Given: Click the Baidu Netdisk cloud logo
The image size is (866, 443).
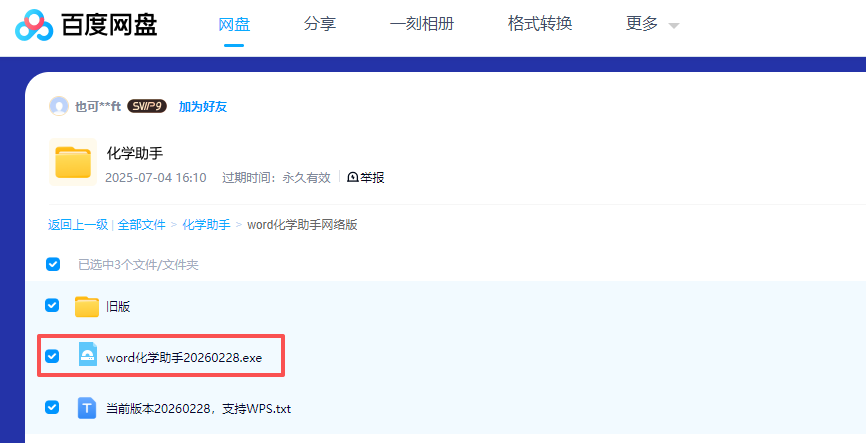Looking at the screenshot, I should pos(34,25).
